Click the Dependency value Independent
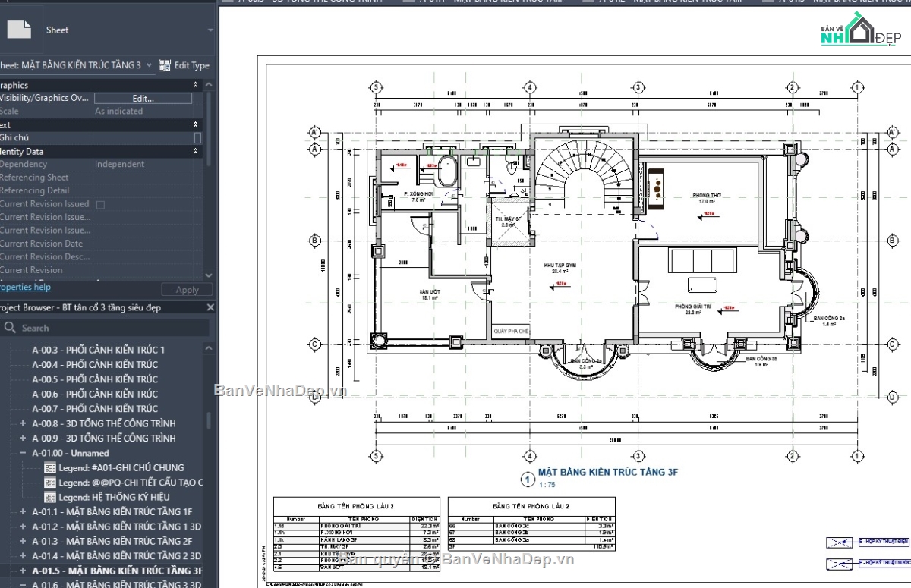The image size is (911, 588). pyautogui.click(x=119, y=165)
